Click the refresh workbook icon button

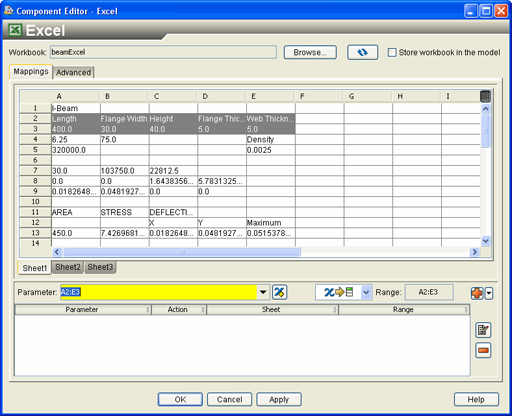pyautogui.click(x=362, y=52)
